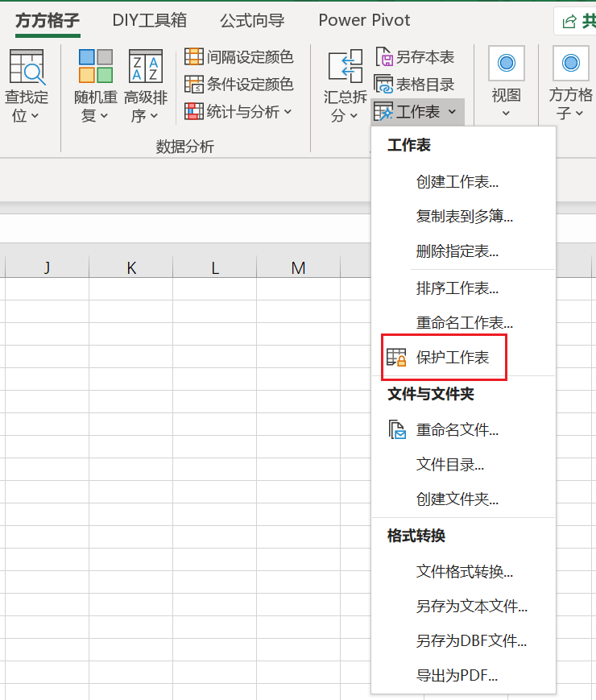Choose 导出为PDF... menu item

coord(463,675)
